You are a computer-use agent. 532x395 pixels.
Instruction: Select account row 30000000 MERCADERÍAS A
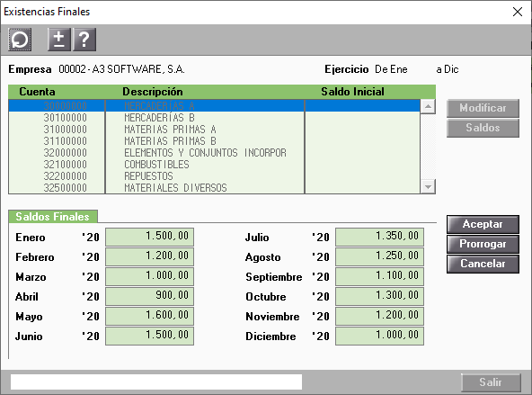tap(214, 106)
